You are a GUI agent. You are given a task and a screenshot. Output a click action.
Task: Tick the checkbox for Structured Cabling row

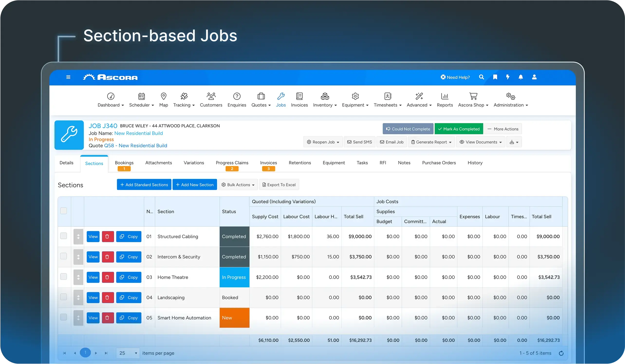pos(64,236)
